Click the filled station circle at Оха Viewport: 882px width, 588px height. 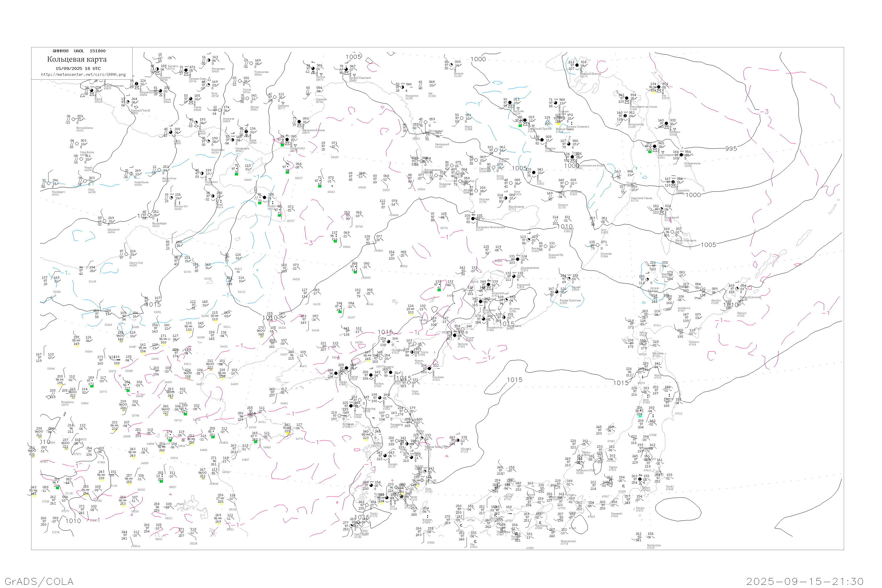pyautogui.click(x=659, y=87)
